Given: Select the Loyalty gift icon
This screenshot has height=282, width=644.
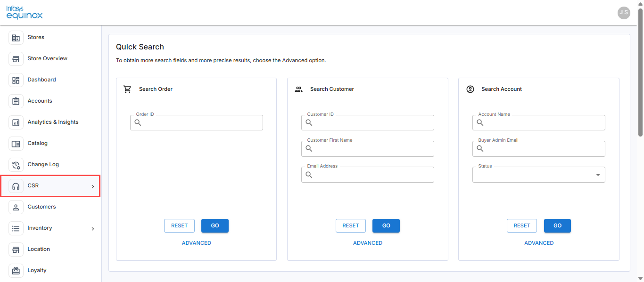Looking at the screenshot, I should click(16, 271).
